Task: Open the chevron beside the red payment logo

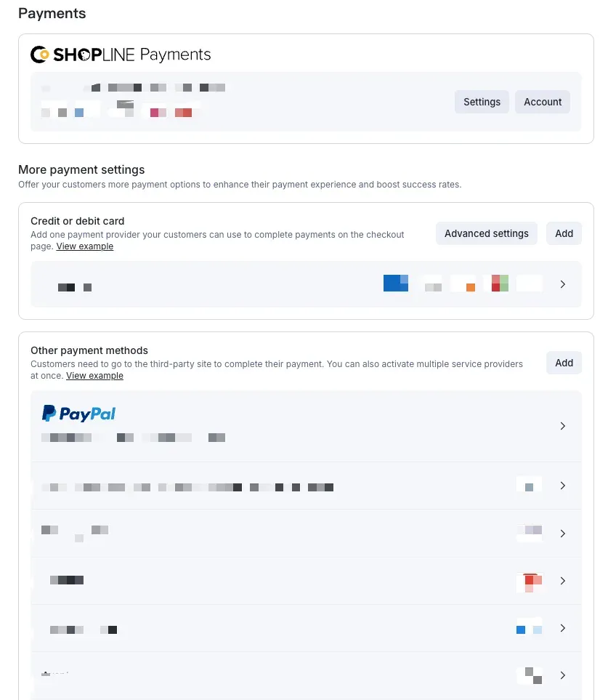Action: (x=563, y=581)
